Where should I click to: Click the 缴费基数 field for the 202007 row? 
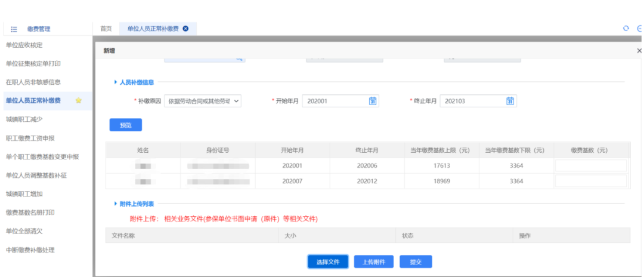click(591, 181)
